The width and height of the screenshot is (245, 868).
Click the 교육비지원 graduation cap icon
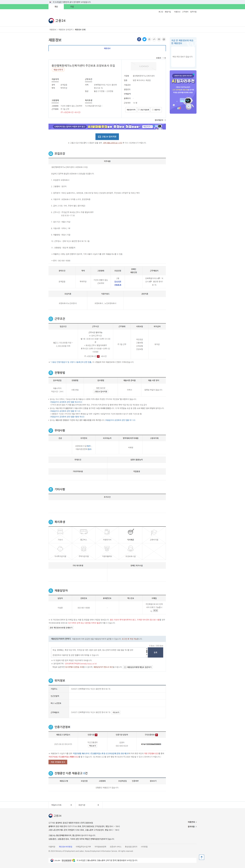click(x=154, y=532)
